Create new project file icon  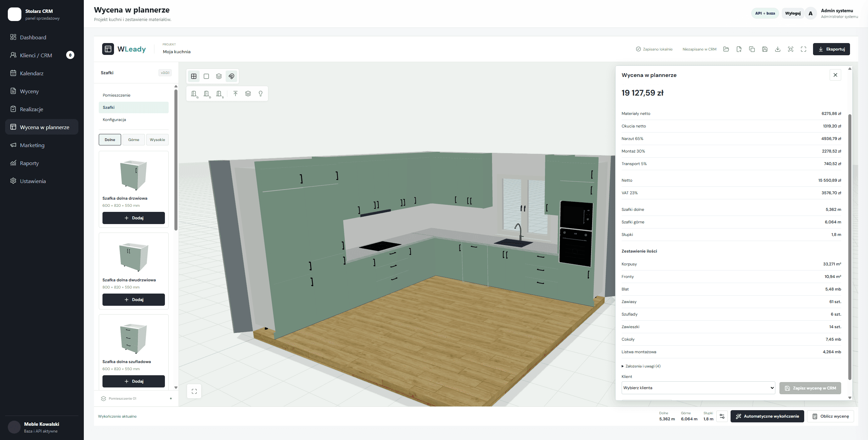click(739, 49)
